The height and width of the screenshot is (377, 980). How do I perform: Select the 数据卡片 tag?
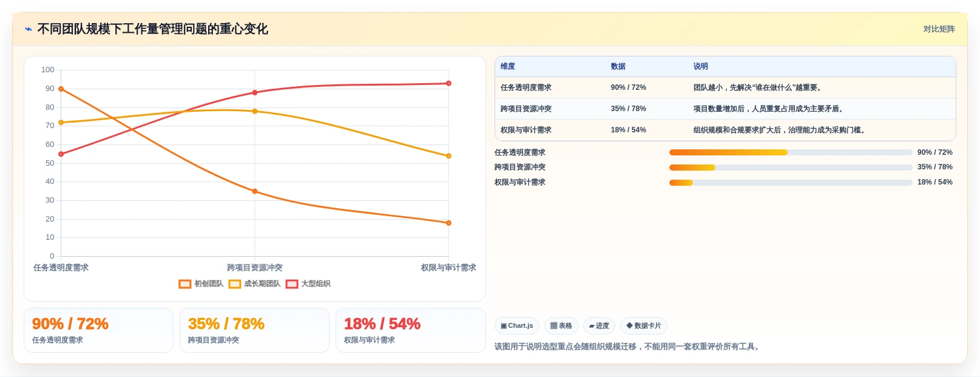point(644,326)
